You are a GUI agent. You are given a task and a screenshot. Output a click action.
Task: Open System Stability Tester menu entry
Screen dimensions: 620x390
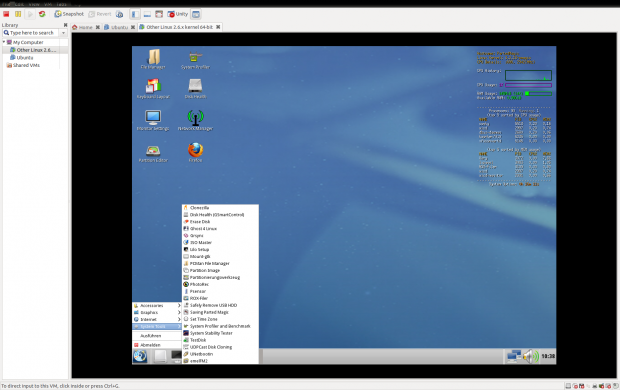click(x=220, y=333)
